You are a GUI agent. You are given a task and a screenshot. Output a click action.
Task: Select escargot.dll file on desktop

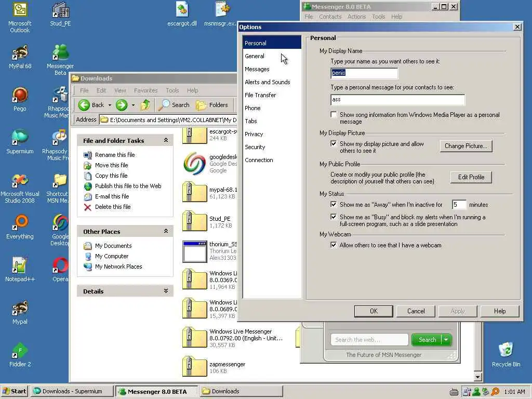(182, 14)
